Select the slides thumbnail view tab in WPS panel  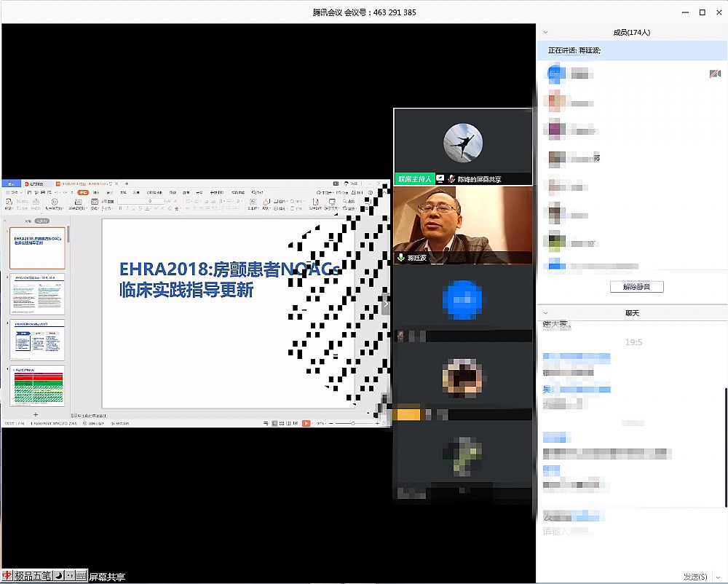coord(41,221)
